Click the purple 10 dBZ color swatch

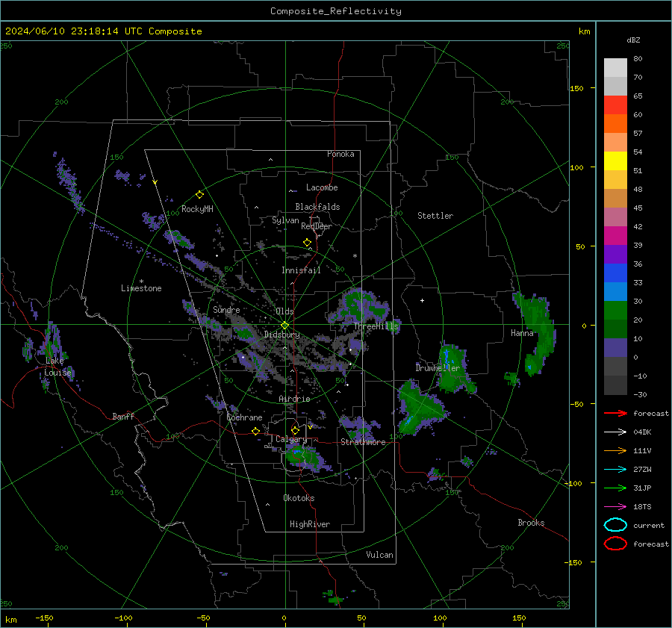coord(615,348)
